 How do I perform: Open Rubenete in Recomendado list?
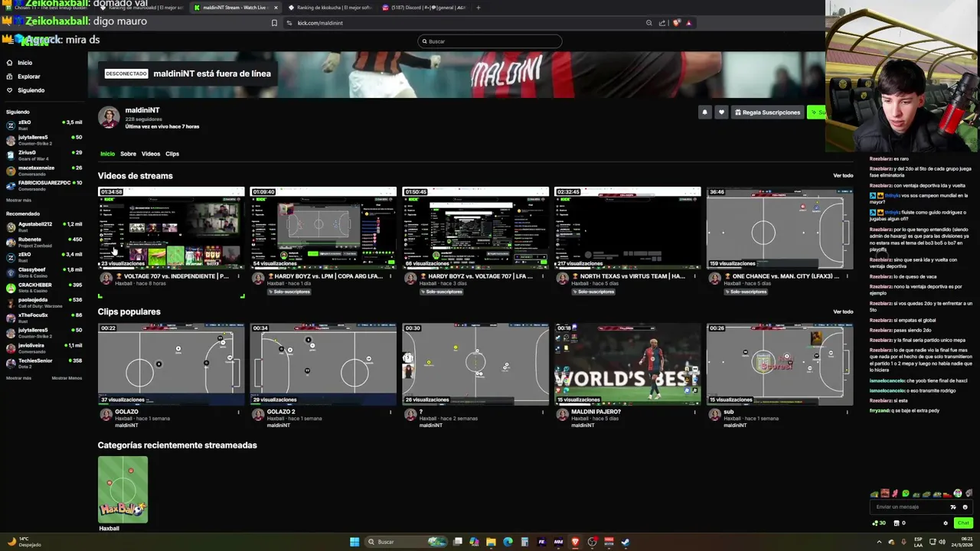point(44,242)
